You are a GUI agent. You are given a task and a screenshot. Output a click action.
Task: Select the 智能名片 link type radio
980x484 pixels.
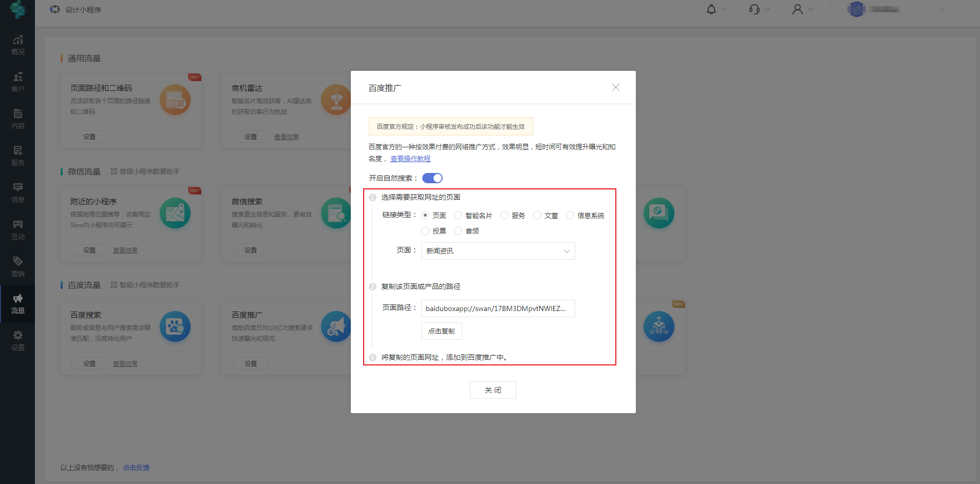(458, 215)
